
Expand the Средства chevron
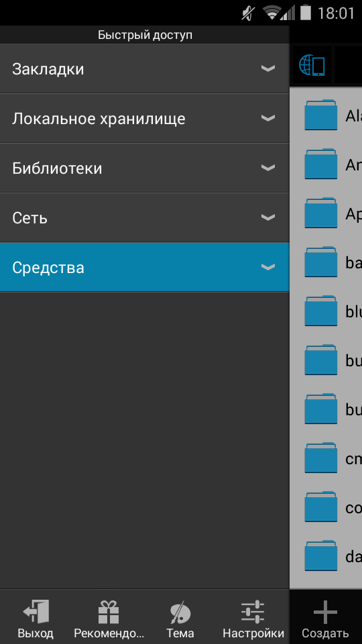pyautogui.click(x=268, y=267)
